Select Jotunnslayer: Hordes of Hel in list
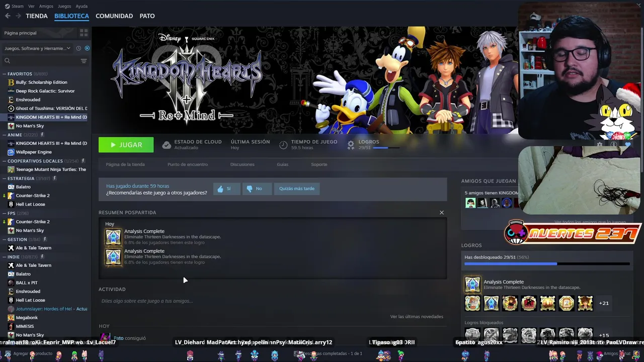This screenshot has width=644, height=362. [x=51, y=309]
